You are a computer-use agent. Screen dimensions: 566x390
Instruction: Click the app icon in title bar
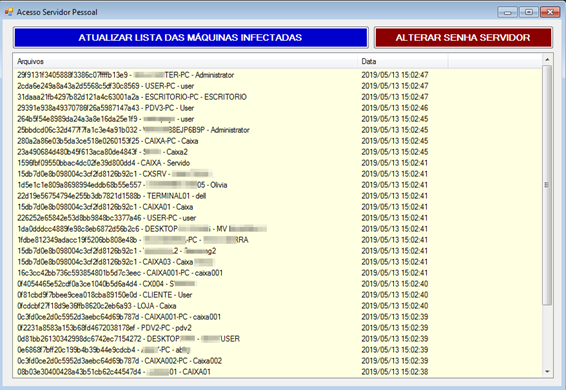[x=9, y=12]
